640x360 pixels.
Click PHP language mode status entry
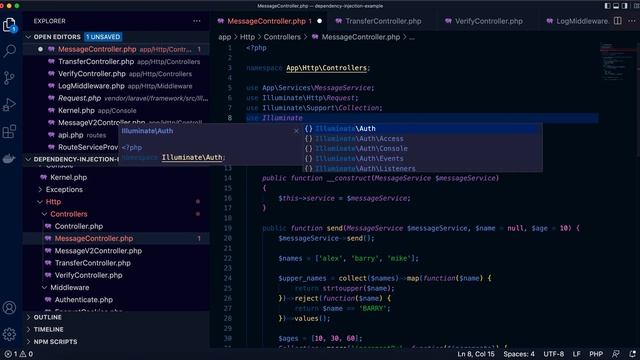(596, 354)
